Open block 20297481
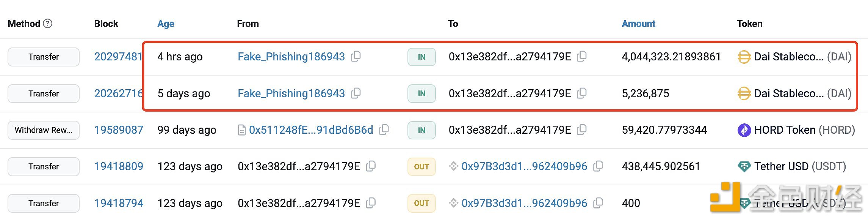The height and width of the screenshot is (218, 868). click(x=118, y=57)
